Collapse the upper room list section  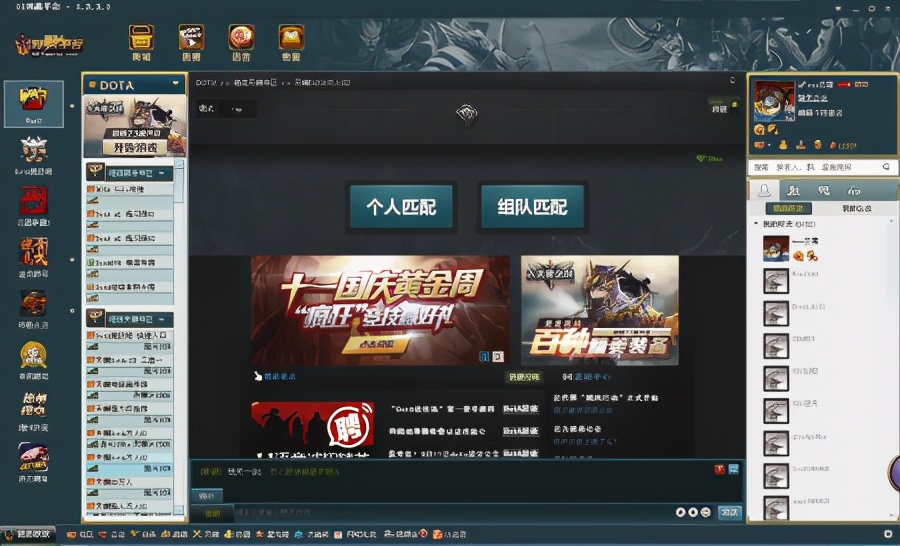tap(162, 173)
